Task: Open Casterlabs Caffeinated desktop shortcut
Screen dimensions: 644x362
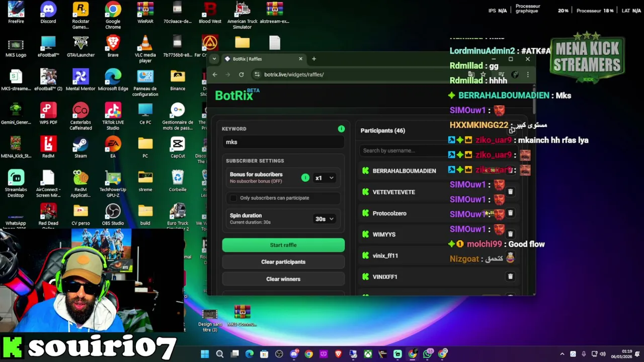Action: tap(80, 117)
